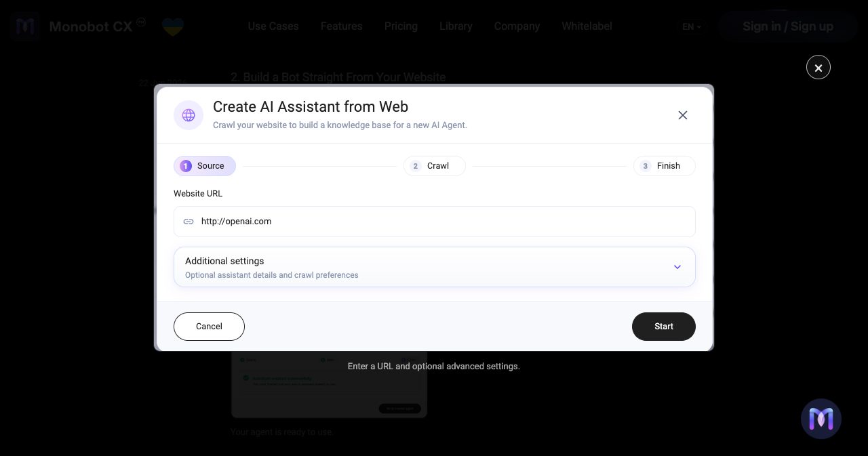Go to Pricing page

coord(401,26)
